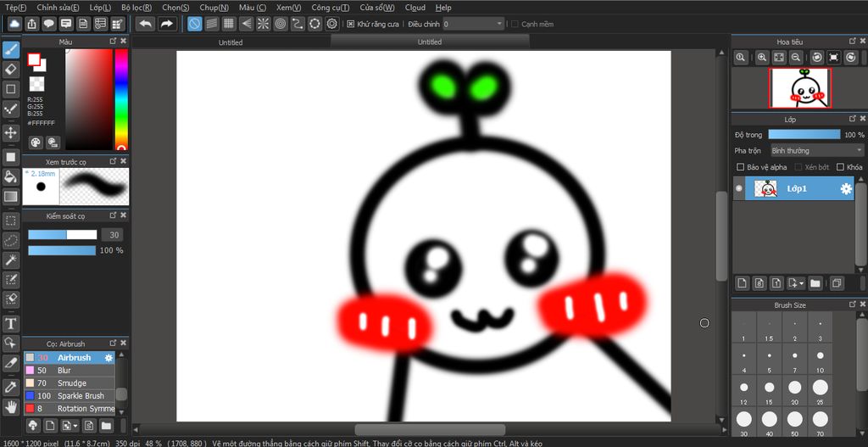
Task: Click the brush size slider at 30
Action: pyautogui.click(x=63, y=235)
